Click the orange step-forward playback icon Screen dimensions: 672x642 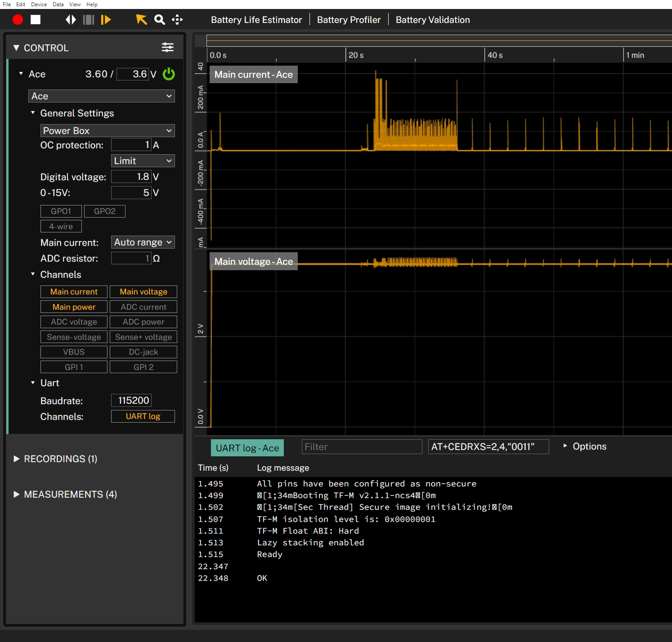pyautogui.click(x=107, y=19)
